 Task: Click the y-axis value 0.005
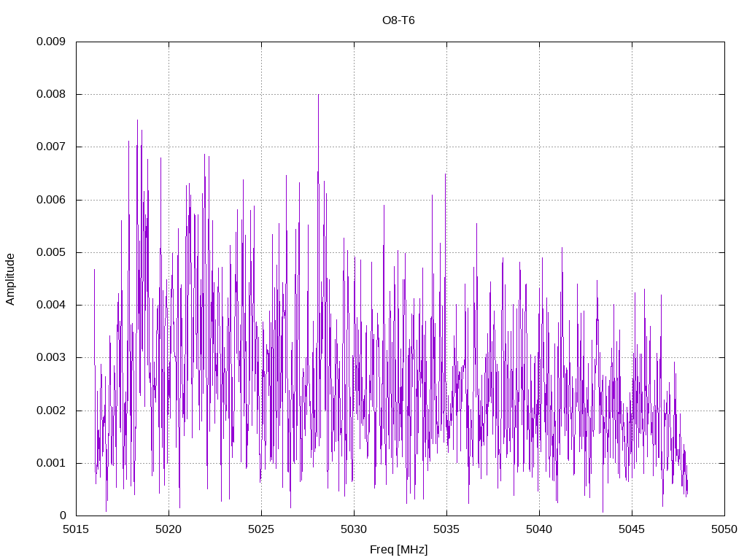click(51, 252)
